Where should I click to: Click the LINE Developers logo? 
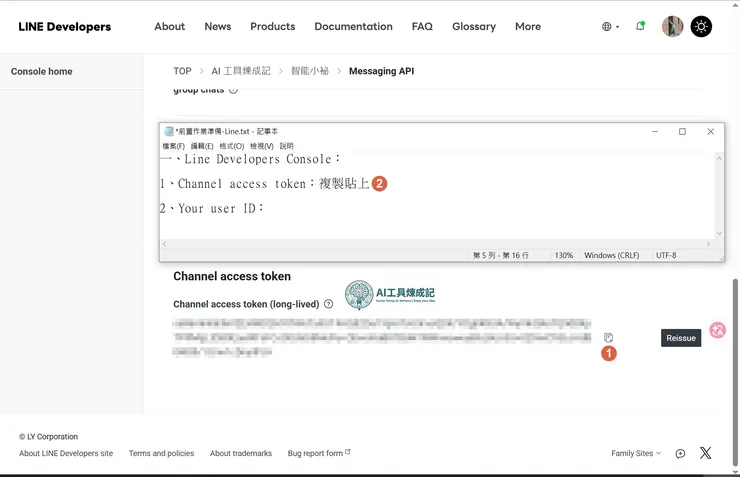pos(65,27)
